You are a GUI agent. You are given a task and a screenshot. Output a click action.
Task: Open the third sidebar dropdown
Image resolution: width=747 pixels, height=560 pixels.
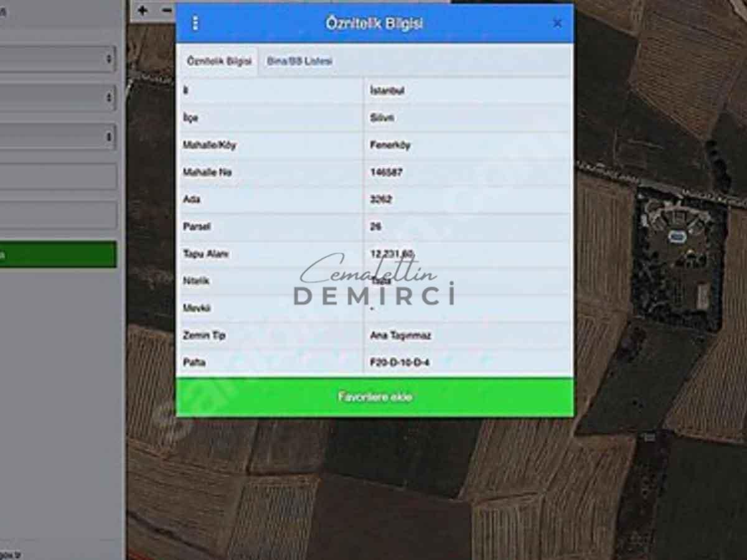pyautogui.click(x=57, y=136)
